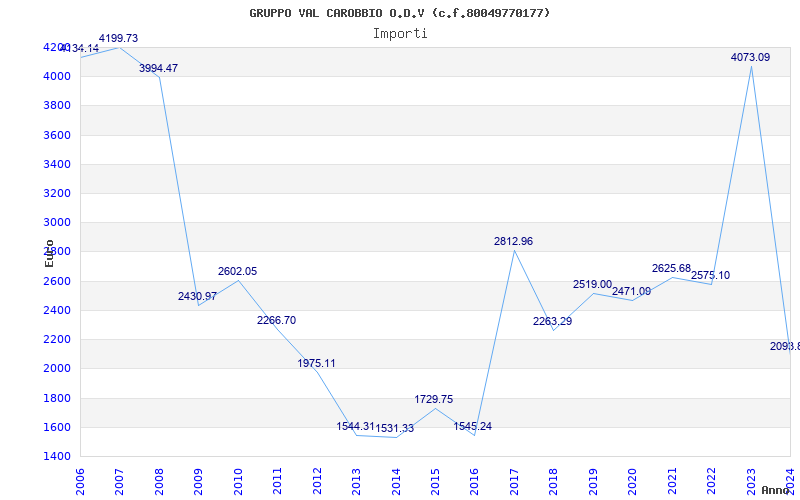Select the 1800 y-axis value
This screenshot has height=500, width=800.
tap(56, 398)
